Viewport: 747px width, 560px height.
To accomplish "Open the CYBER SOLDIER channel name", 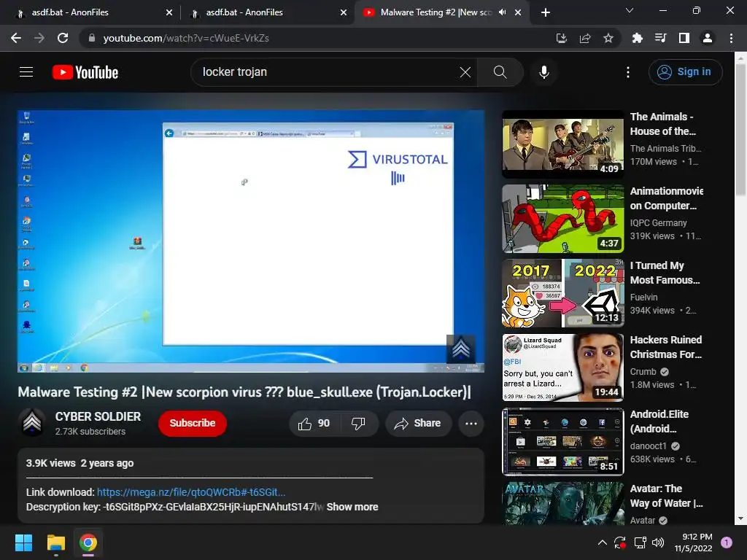I will click(98, 416).
